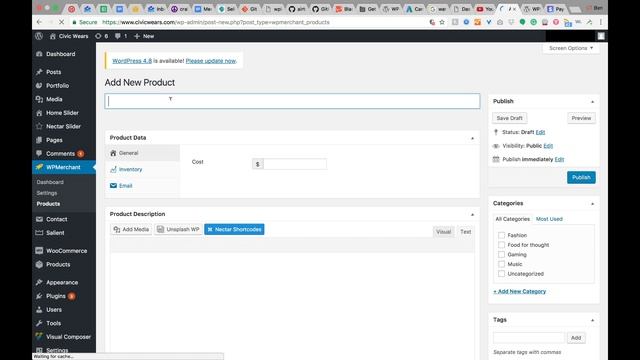Screen dimensions: 640x360
Task: Click WPMerchant Settings submenu item
Action: pyautogui.click(x=47, y=193)
